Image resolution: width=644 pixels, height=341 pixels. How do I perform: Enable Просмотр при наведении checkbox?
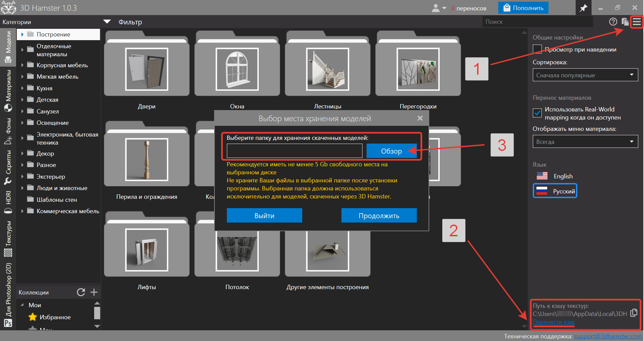coord(537,49)
